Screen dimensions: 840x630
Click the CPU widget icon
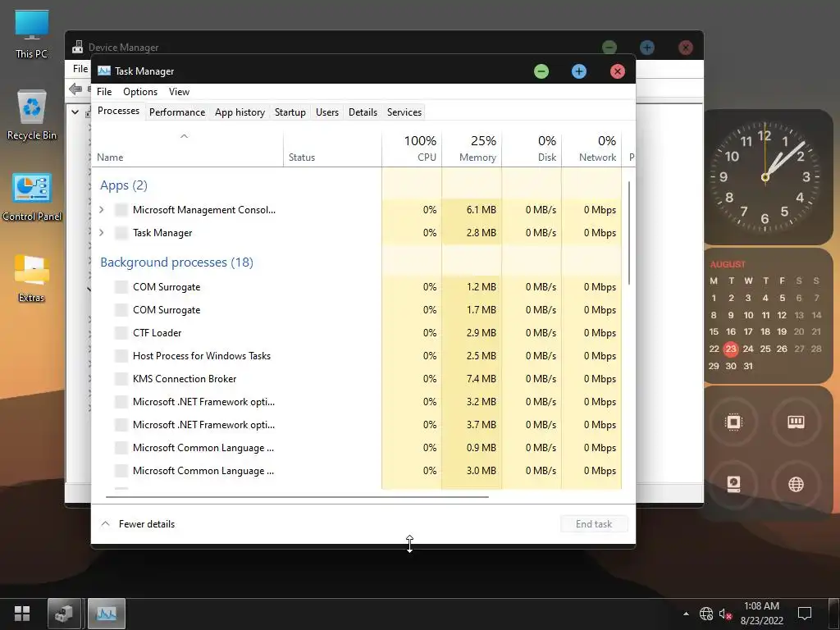click(733, 422)
